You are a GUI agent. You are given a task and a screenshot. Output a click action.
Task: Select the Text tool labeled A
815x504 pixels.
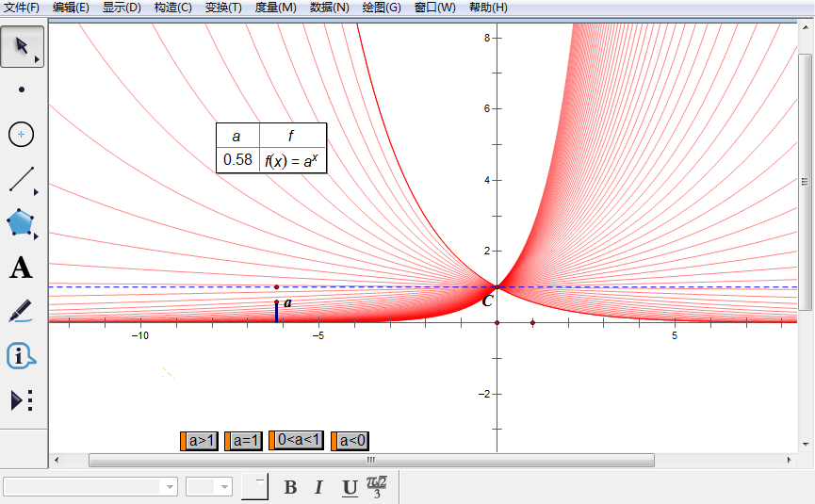point(21,268)
